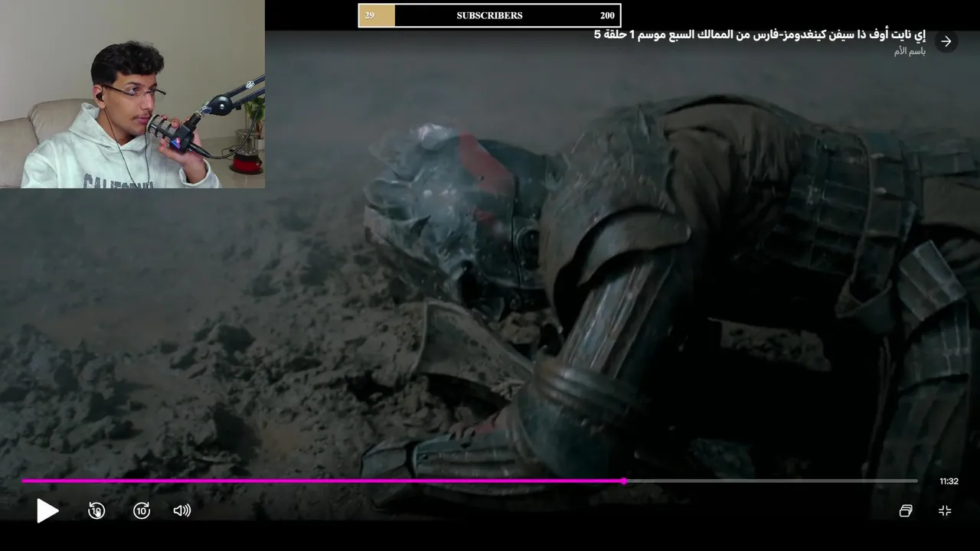This screenshot has width=980, height=551.
Task: Click the webcam overlay thumbnail
Action: 132,94
